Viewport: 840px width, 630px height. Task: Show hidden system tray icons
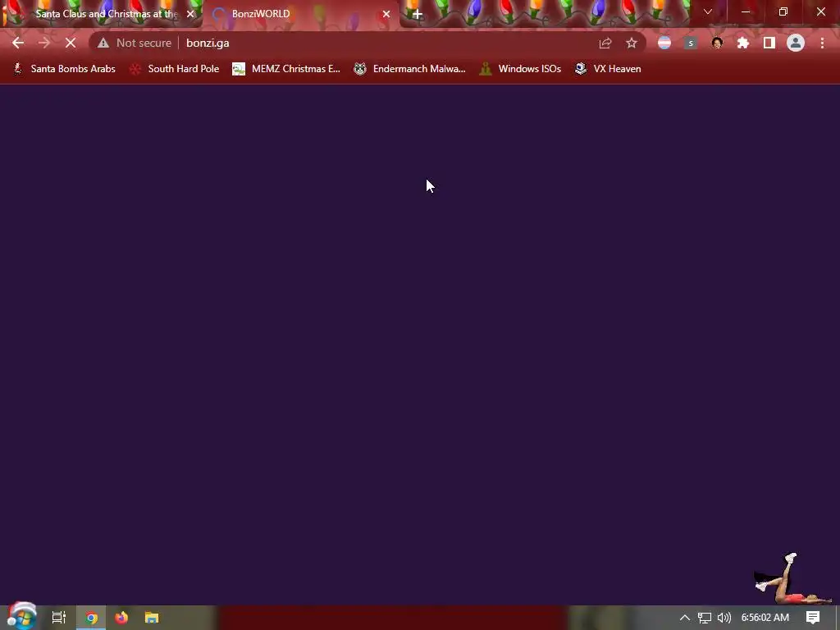(685, 618)
